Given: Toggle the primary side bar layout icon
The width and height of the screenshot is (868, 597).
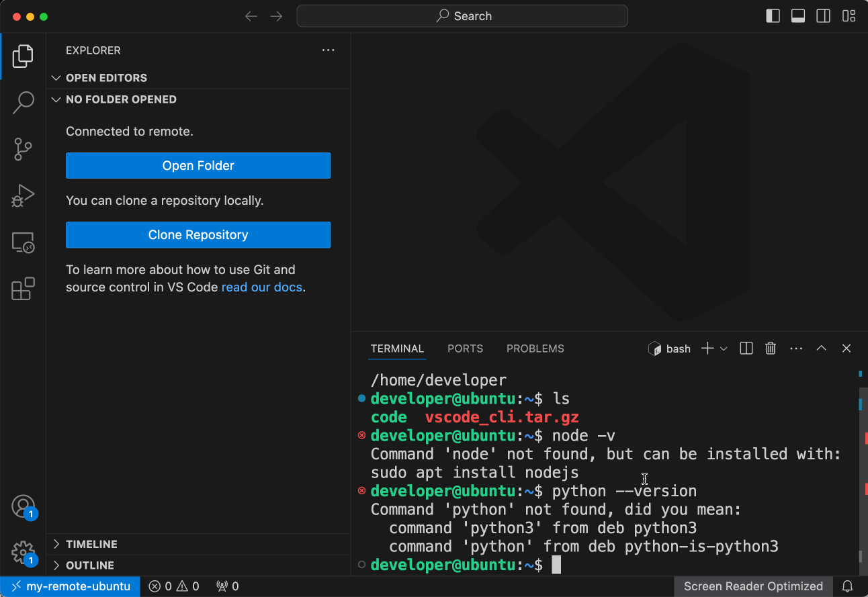Looking at the screenshot, I should (x=773, y=16).
